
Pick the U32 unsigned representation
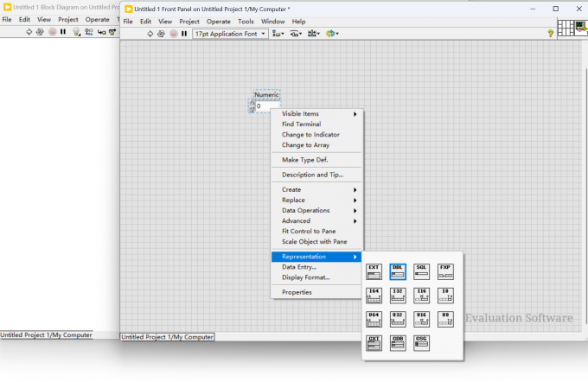point(398,320)
